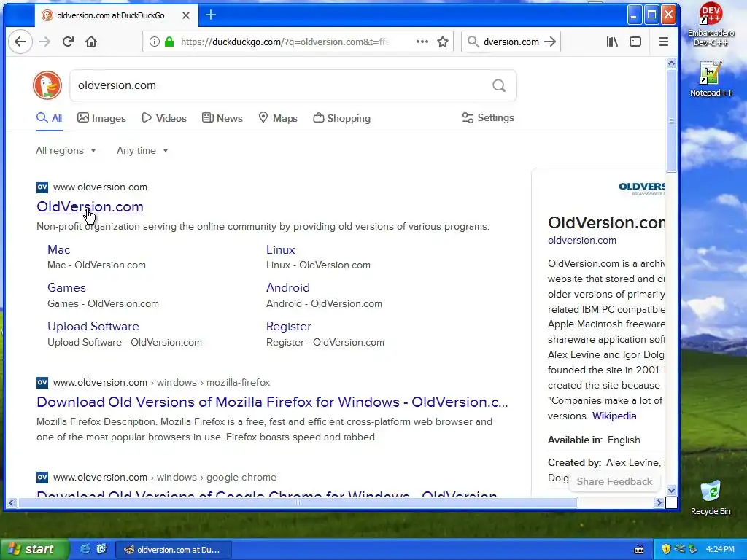This screenshot has height=560, width=747.
Task: Switch to the Images results tab
Action: point(101,118)
